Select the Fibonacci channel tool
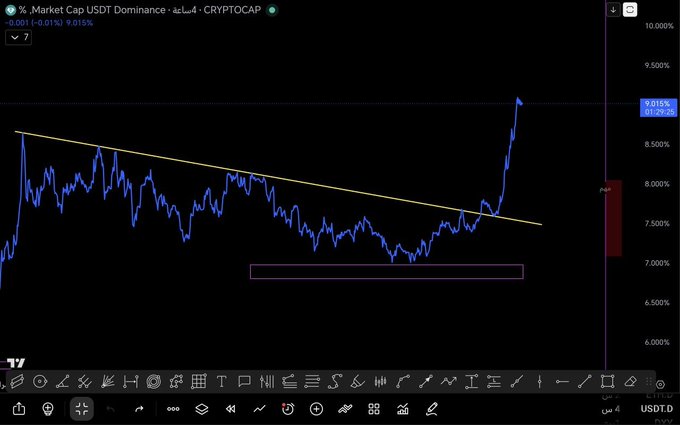The height and width of the screenshot is (425, 680). 289,382
